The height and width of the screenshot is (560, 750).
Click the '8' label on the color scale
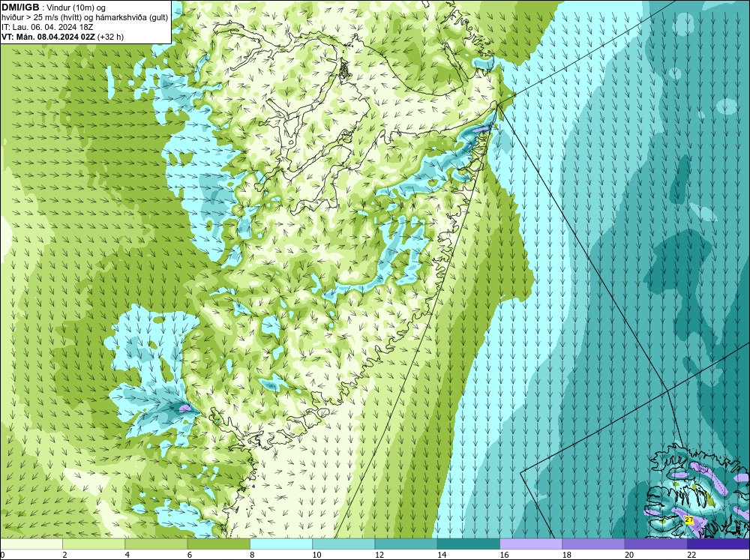click(x=252, y=555)
